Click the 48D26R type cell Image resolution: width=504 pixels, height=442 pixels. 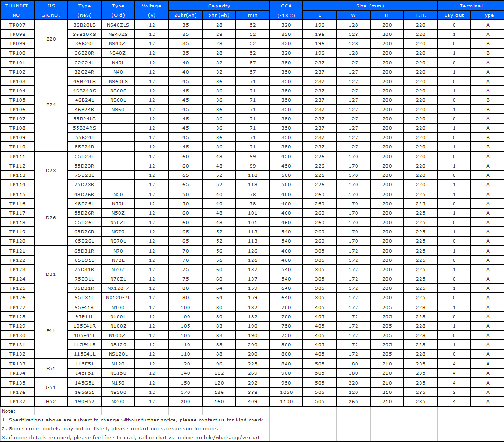84,195
